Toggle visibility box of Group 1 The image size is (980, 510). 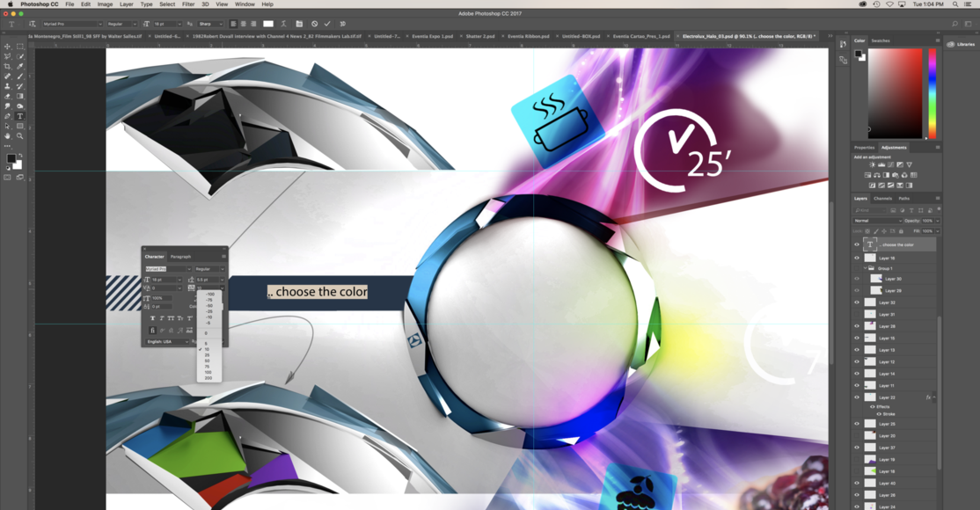point(857,268)
